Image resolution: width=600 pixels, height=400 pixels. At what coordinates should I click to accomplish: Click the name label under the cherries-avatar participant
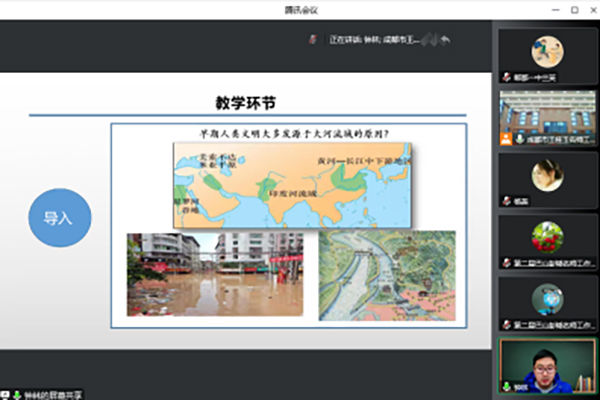click(554, 263)
